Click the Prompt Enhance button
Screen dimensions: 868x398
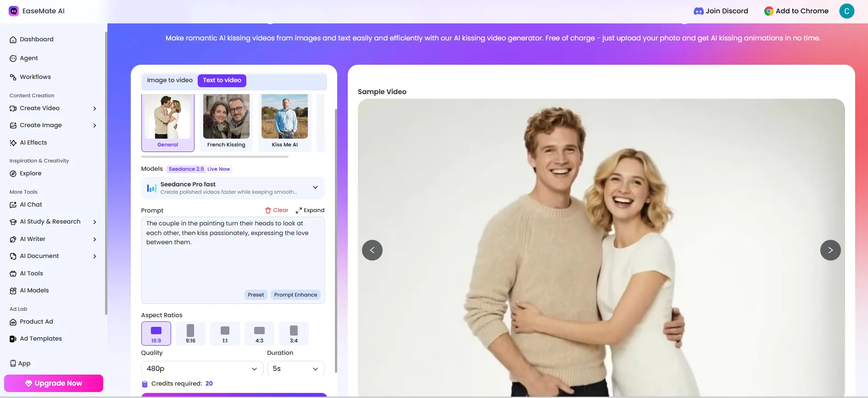click(x=295, y=295)
